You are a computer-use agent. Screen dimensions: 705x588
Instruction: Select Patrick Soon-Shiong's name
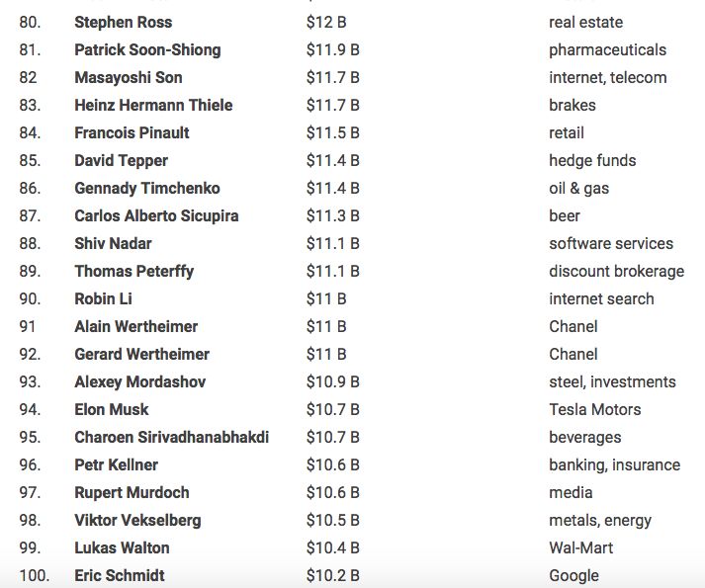(x=147, y=49)
